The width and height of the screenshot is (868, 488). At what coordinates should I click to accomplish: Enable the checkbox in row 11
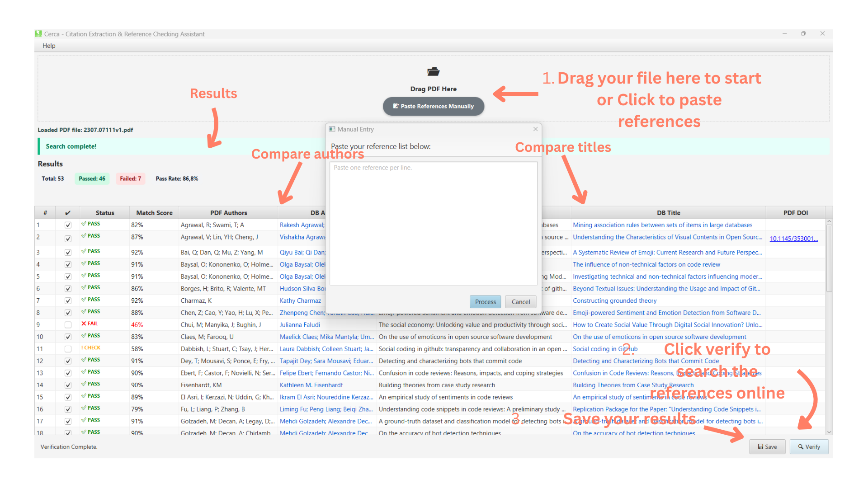pyautogui.click(x=68, y=349)
